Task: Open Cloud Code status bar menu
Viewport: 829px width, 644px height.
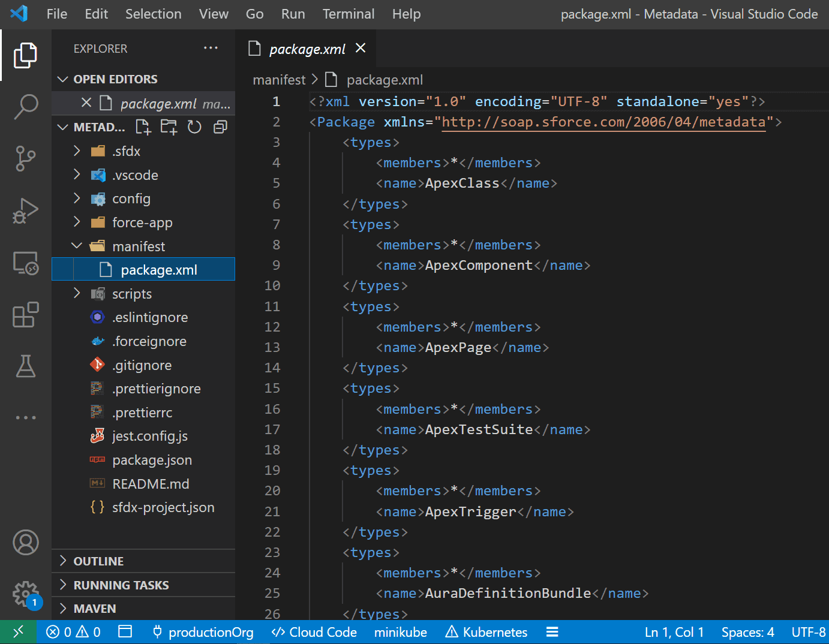Action: click(314, 632)
